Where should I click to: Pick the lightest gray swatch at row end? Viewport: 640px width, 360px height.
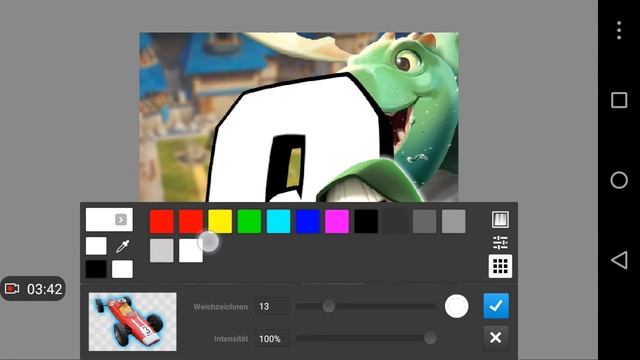click(x=453, y=222)
